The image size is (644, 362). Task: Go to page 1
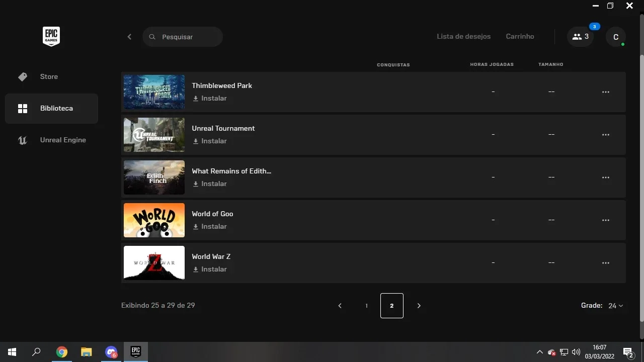[366, 306]
